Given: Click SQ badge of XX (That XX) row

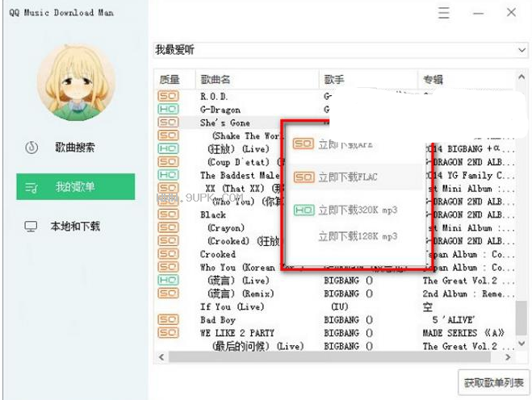Looking at the screenshot, I should [x=168, y=188].
